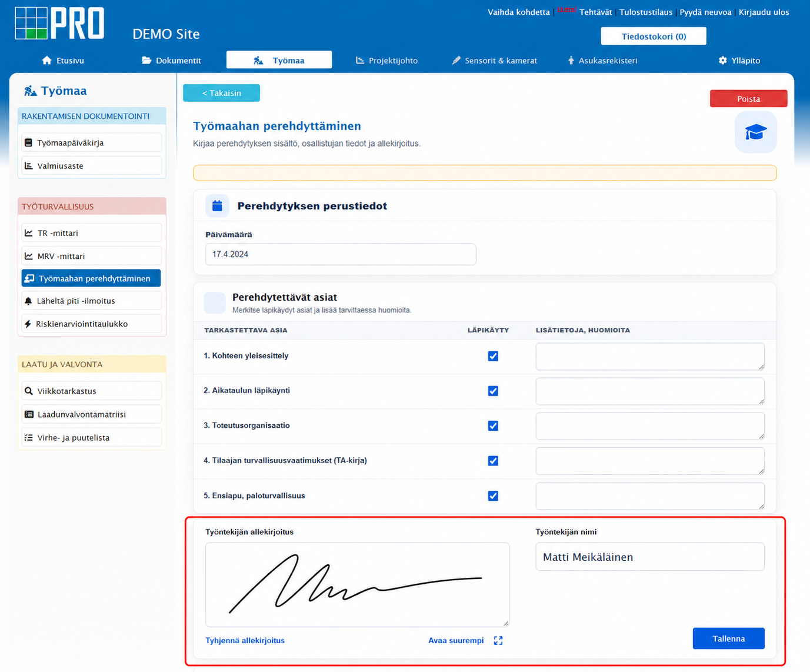Click the Työmaapäiväkirja book icon
810x672 pixels.
click(x=28, y=142)
